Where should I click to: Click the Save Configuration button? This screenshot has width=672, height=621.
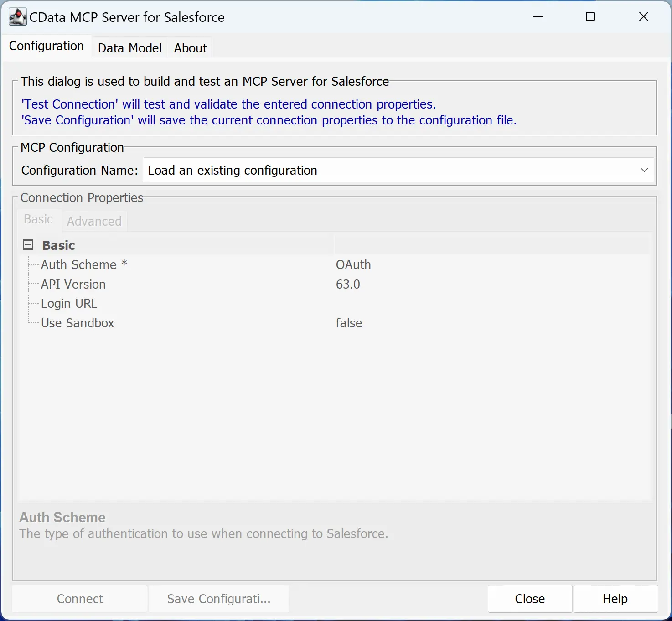(219, 599)
